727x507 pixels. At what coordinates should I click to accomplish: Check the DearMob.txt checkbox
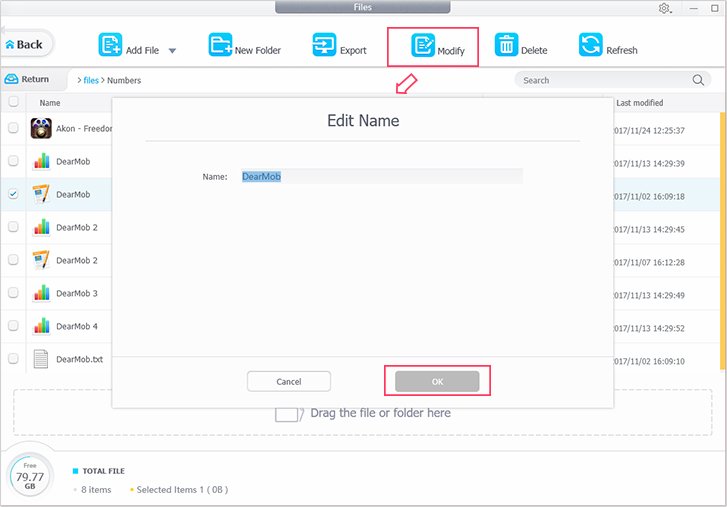(x=13, y=358)
